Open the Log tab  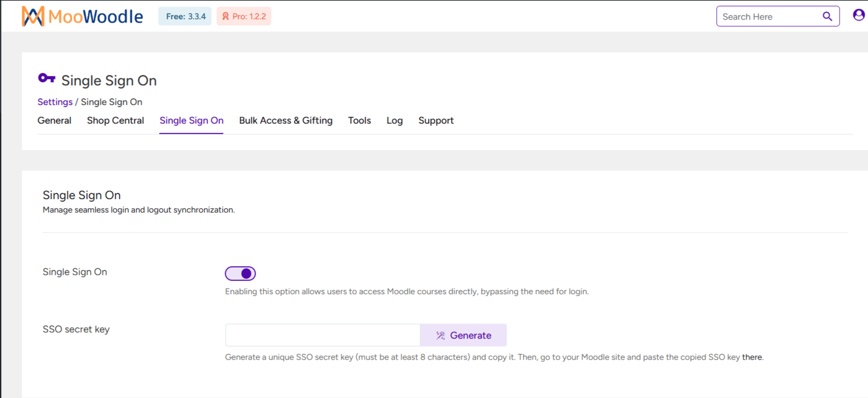pyautogui.click(x=394, y=120)
